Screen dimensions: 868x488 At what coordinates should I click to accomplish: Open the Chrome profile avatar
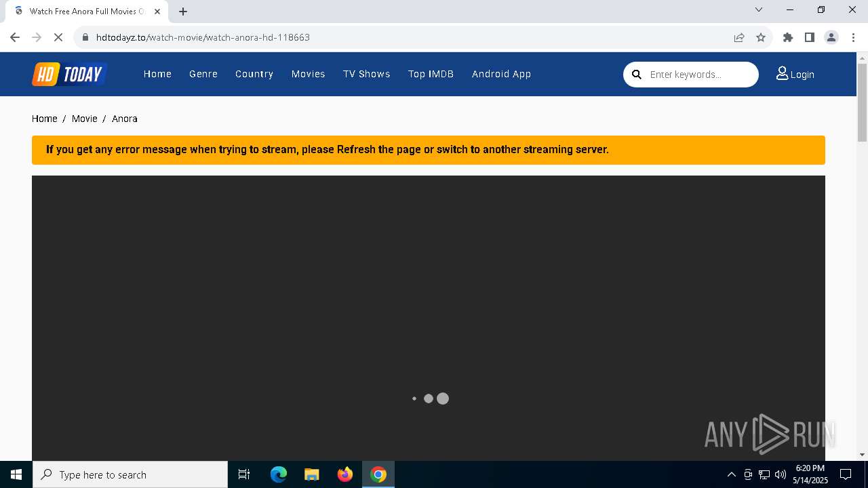831,37
